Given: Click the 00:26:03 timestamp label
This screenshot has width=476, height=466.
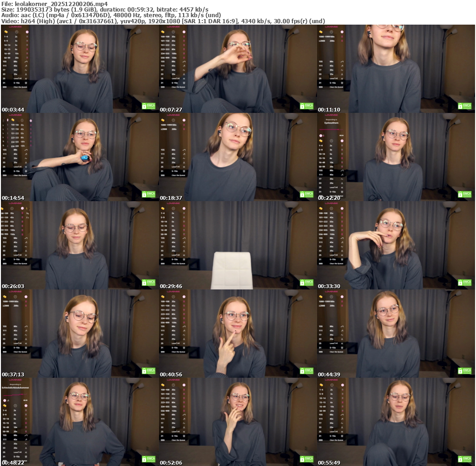Looking at the screenshot, I should tap(13, 286).
